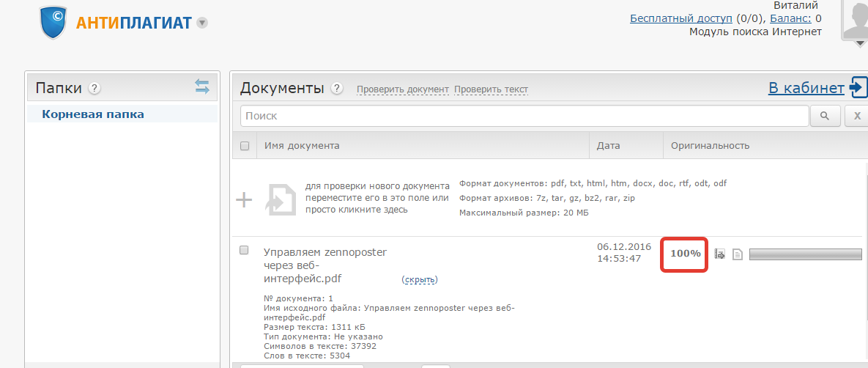Click Проверить текст link
Viewport: 868px width, 368px height.
coord(491,89)
